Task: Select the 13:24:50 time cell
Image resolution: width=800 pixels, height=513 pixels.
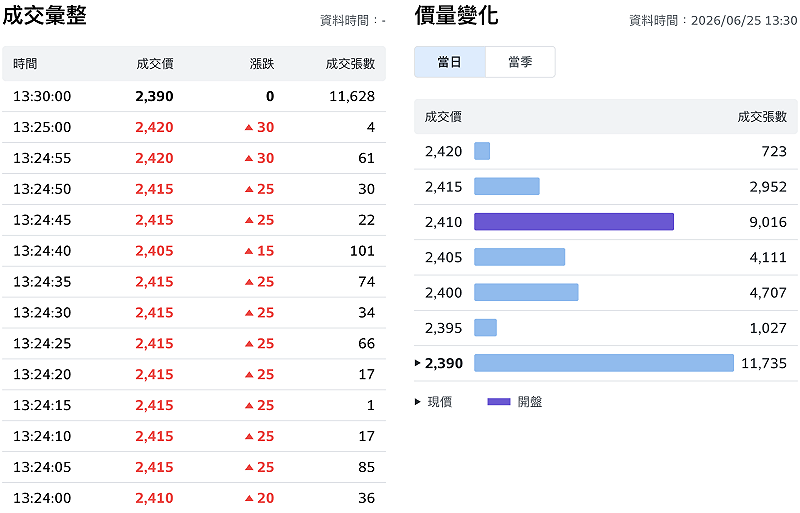Action: tap(42, 189)
